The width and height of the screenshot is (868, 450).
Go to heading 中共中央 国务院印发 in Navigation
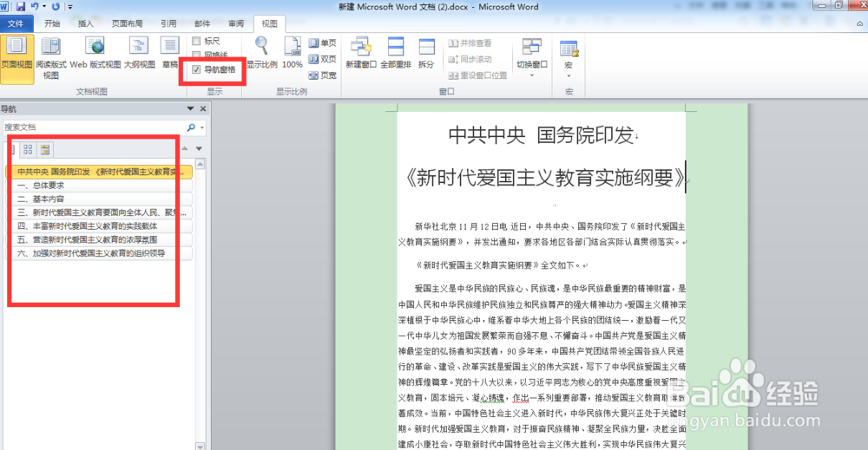(100, 172)
